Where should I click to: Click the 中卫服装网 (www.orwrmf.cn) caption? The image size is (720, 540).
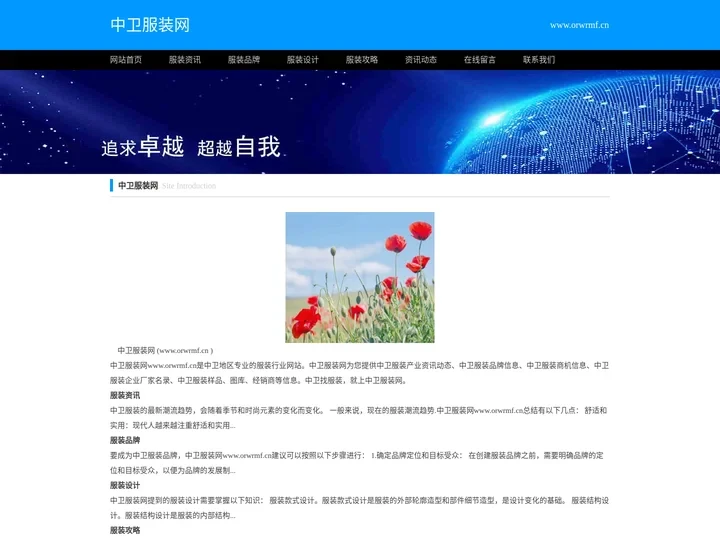coord(165,350)
